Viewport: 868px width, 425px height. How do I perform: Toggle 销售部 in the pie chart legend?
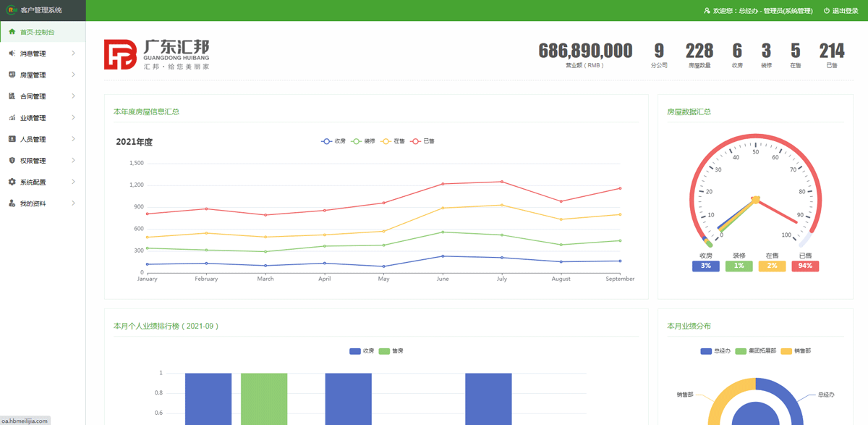(796, 351)
